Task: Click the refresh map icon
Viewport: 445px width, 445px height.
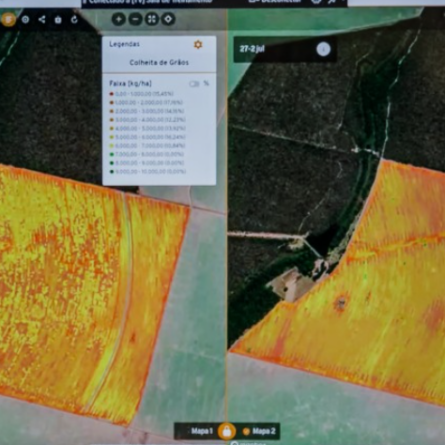Action: pos(74,19)
